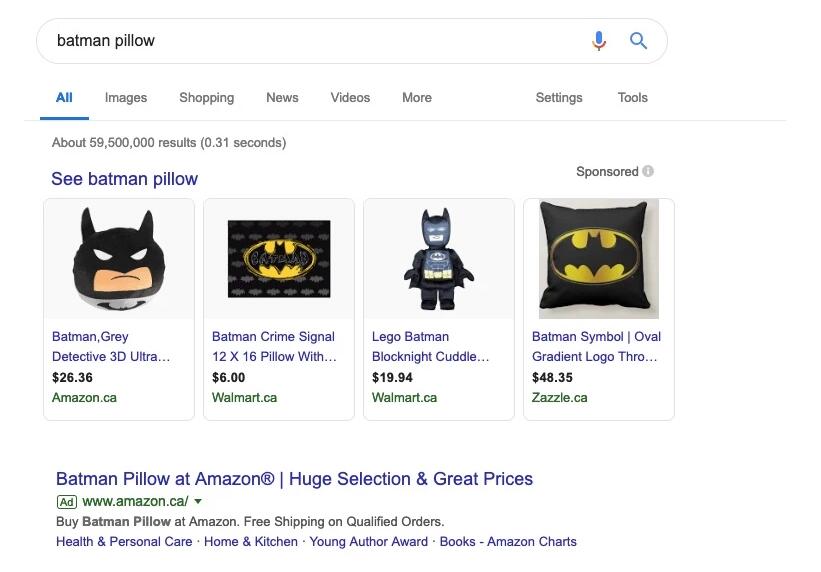The width and height of the screenshot is (821, 572).
Task: Open the Lego Batman Blocknight figure image
Action: pyautogui.click(x=439, y=259)
